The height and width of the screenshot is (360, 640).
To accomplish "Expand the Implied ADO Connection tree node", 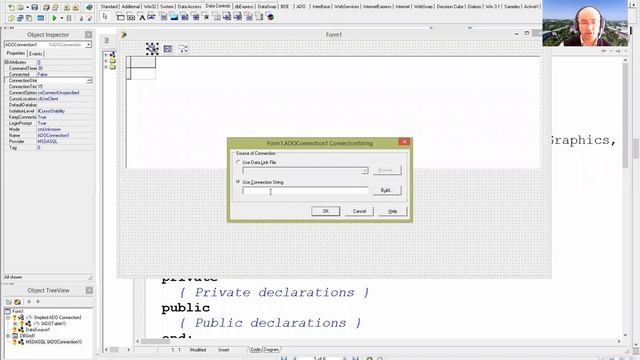I will [8, 318].
